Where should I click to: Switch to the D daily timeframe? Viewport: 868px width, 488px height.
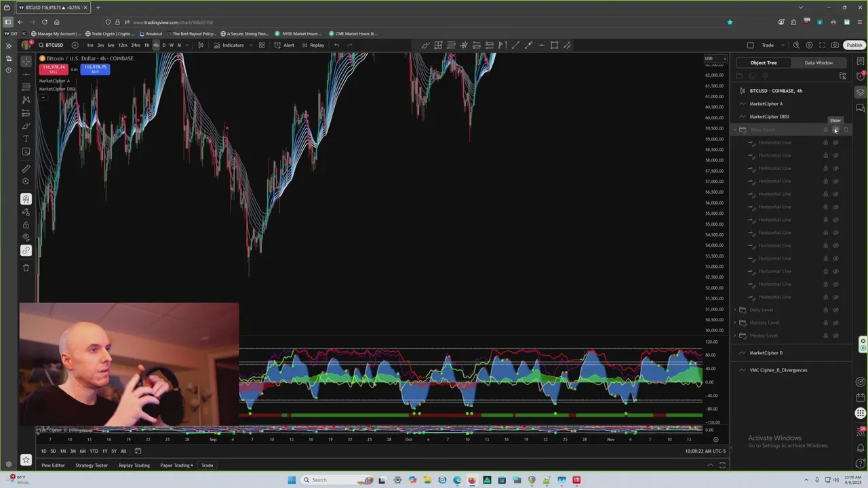(163, 45)
